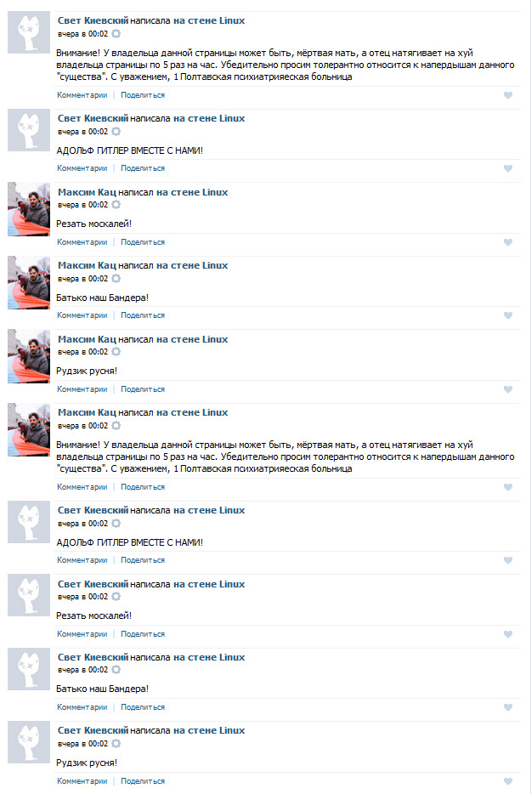
Task: Open Комментарии under the first Максим Кац post
Action: click(x=82, y=242)
